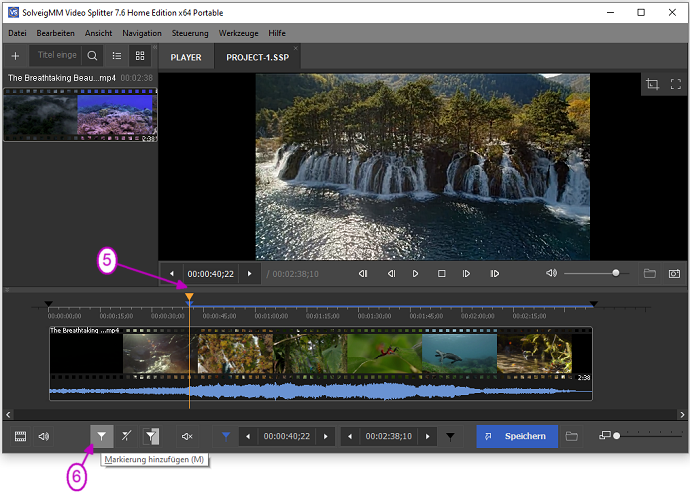Screen dimensions: 690x501
Task: Add a media file with plus icon
Action: (15, 56)
